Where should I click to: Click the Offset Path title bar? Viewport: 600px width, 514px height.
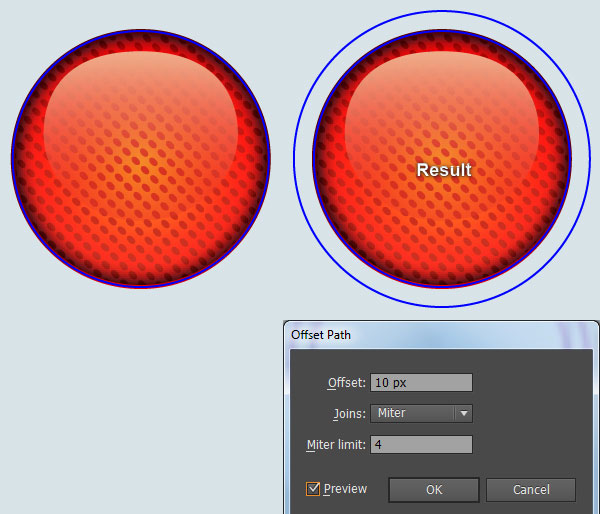tap(440, 335)
